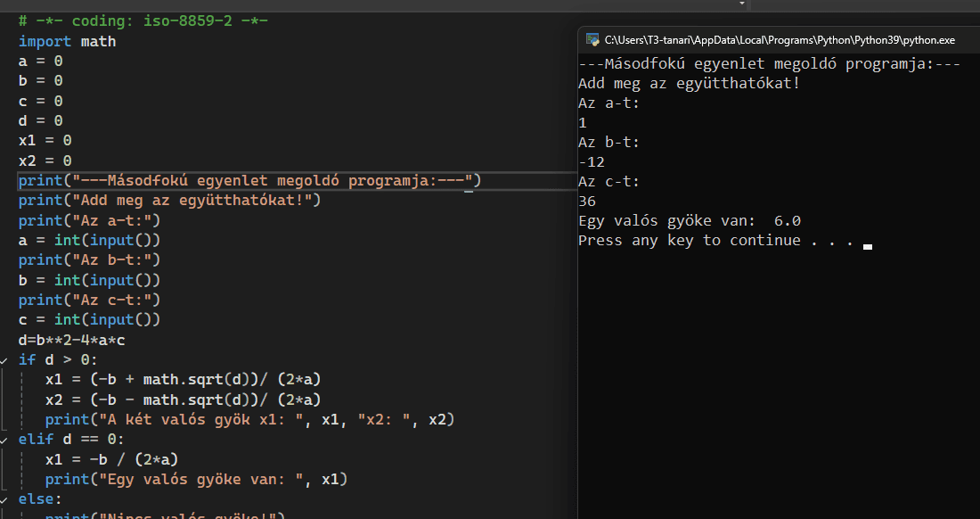This screenshot has height=519, width=980.
Task: Fold the 'else:' code block
Action: 5,499
